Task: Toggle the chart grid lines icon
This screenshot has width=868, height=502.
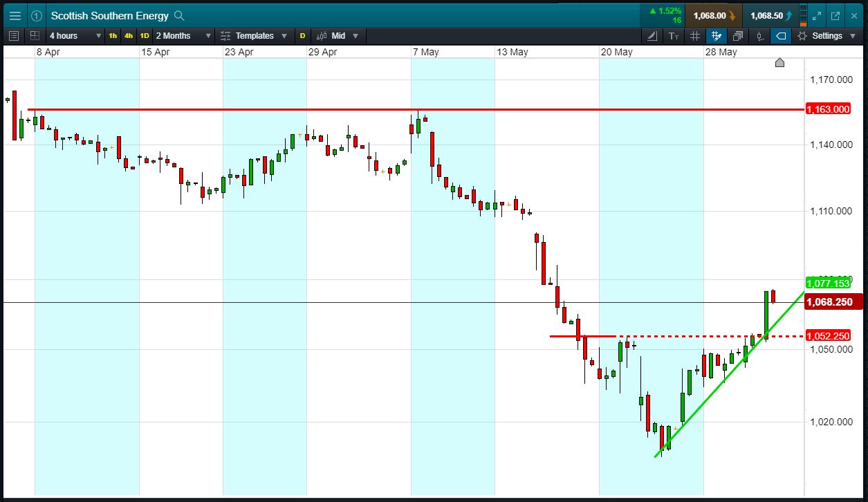Action: [695, 36]
